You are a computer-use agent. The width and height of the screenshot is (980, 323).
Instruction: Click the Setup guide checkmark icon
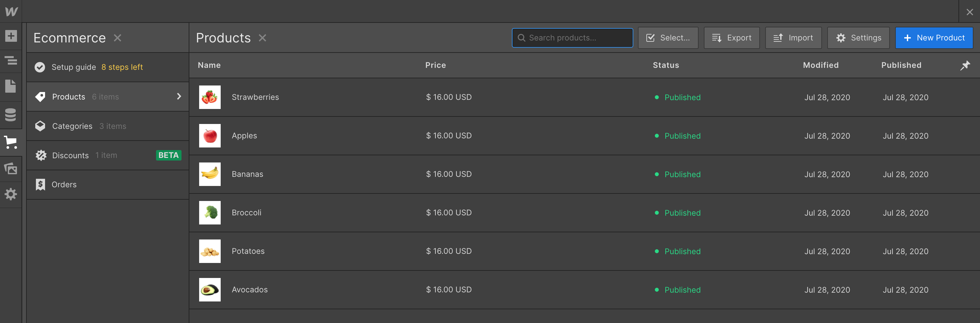point(40,67)
